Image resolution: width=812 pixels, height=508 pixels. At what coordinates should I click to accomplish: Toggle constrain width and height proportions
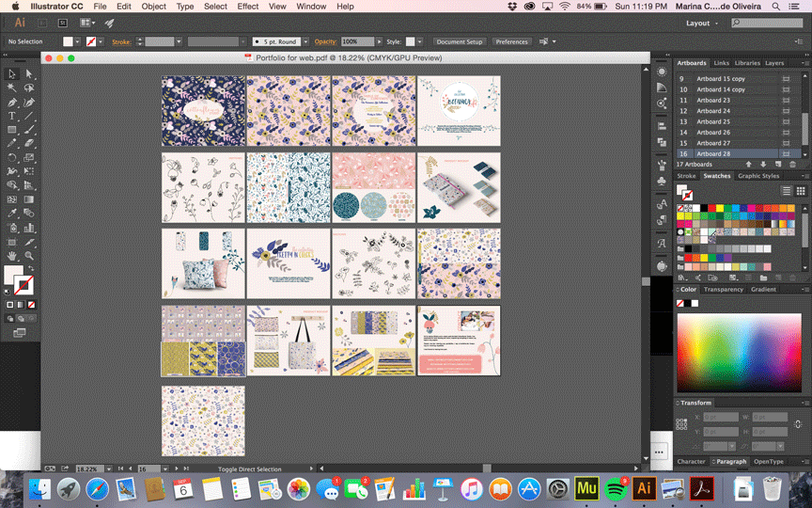tap(798, 424)
